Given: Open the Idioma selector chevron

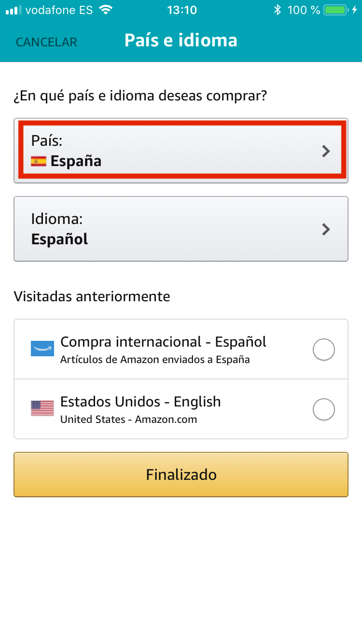Looking at the screenshot, I should tap(326, 229).
